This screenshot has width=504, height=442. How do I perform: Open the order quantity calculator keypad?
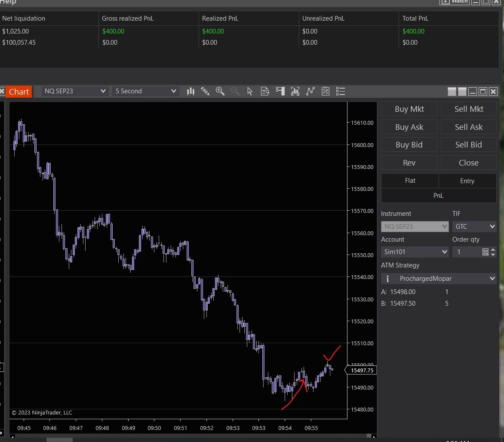point(485,252)
